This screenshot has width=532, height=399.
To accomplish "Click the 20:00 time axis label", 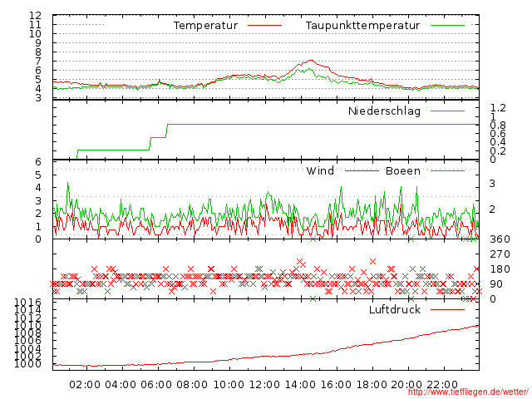I will click(x=406, y=385).
